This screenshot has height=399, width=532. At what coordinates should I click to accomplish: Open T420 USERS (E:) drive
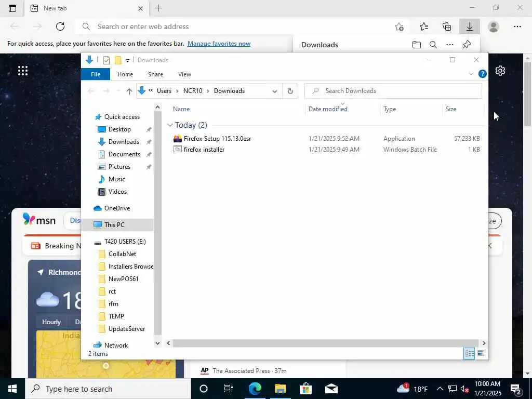(125, 242)
